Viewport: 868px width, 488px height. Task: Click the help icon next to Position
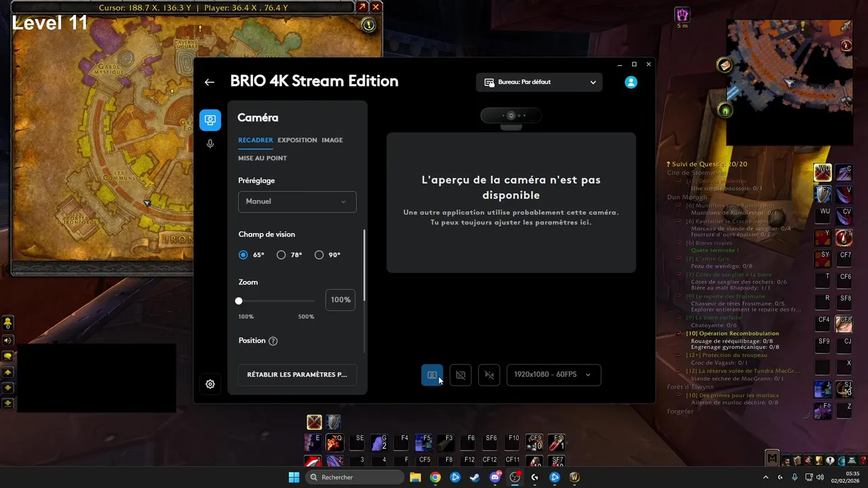coord(273,341)
